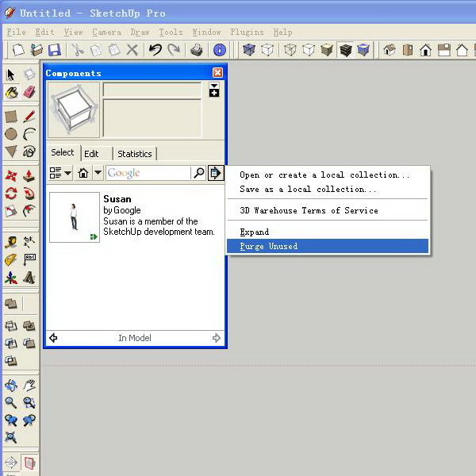Viewport: 476px width, 476px height.
Task: Undo the last action
Action: pyautogui.click(x=155, y=50)
